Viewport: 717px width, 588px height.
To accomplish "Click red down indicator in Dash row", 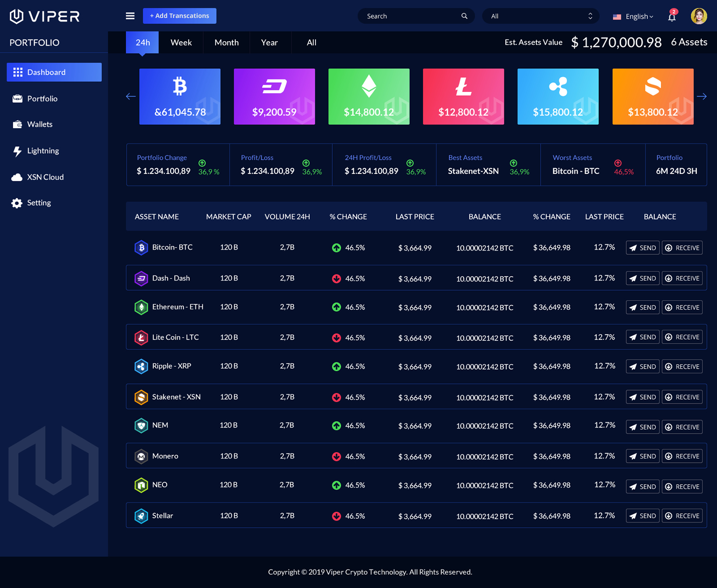I will click(337, 278).
